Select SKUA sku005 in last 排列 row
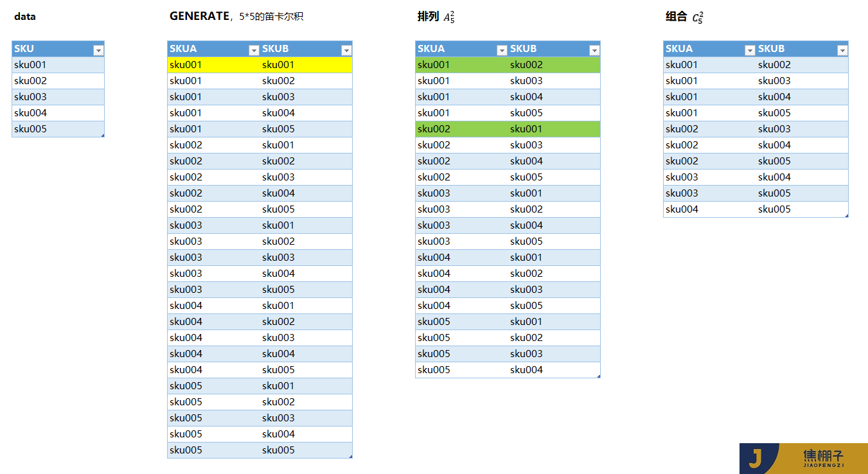The width and height of the screenshot is (868, 474). (461, 370)
